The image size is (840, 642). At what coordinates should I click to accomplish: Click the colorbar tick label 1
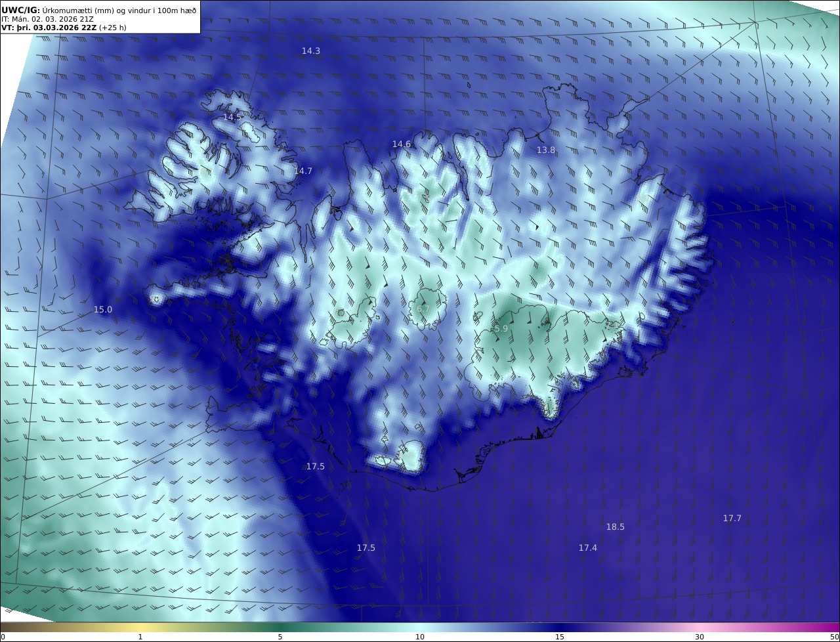(140, 637)
